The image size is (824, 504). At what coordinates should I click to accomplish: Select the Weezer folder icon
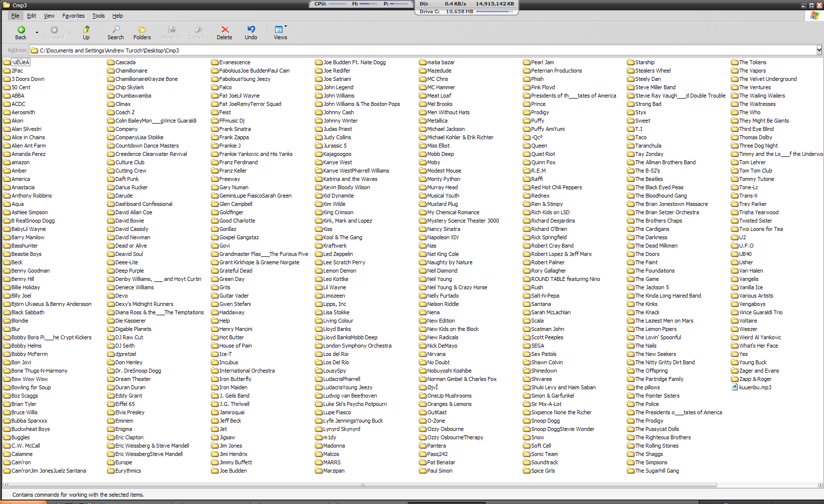(735, 329)
